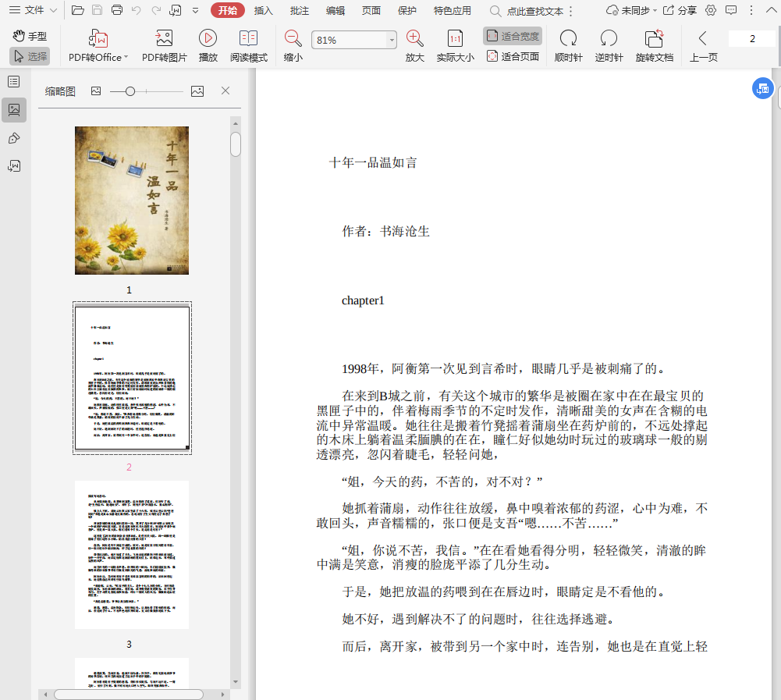Click the feedback comment icon
781x700 pixels.
point(731,10)
